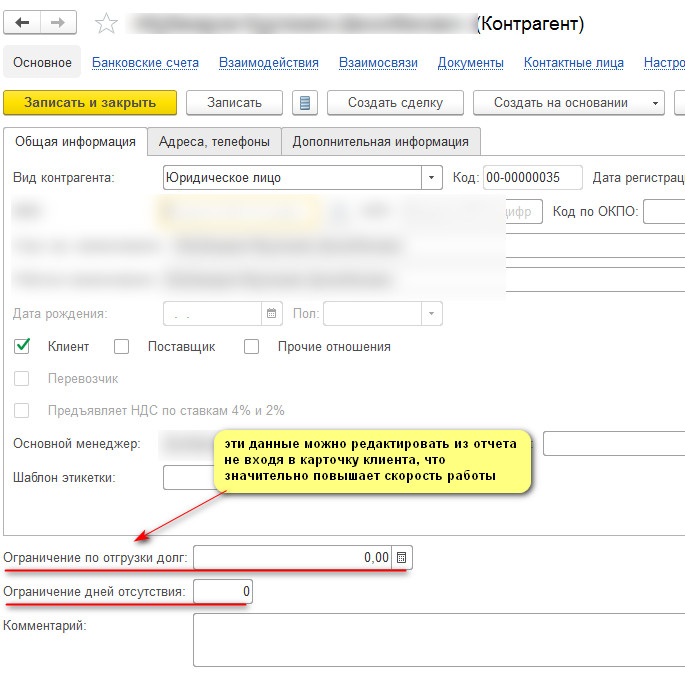Click the forward navigation arrow
The image size is (685, 679).
(58, 23)
